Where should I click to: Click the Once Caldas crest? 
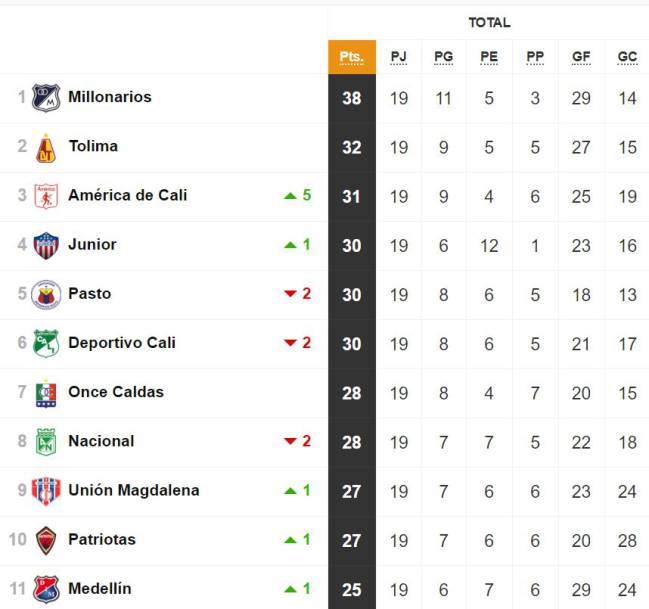coord(46,393)
